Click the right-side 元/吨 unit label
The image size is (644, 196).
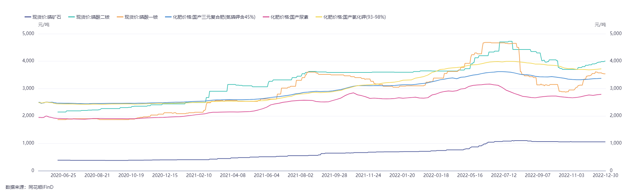[x=600, y=25]
